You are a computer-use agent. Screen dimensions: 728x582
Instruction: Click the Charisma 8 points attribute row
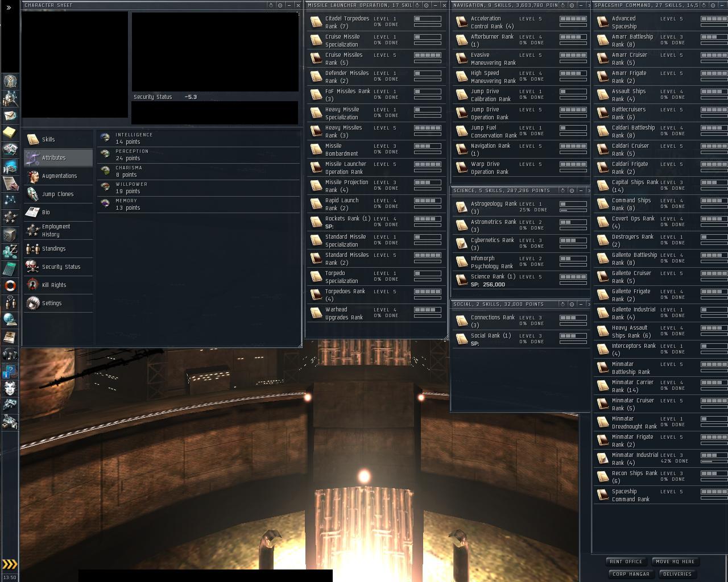(198, 171)
